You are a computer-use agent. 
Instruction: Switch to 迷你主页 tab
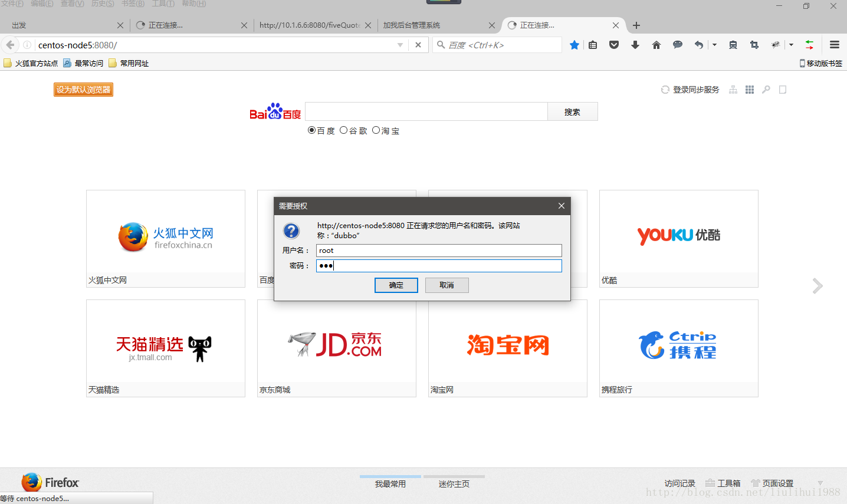pyautogui.click(x=454, y=483)
